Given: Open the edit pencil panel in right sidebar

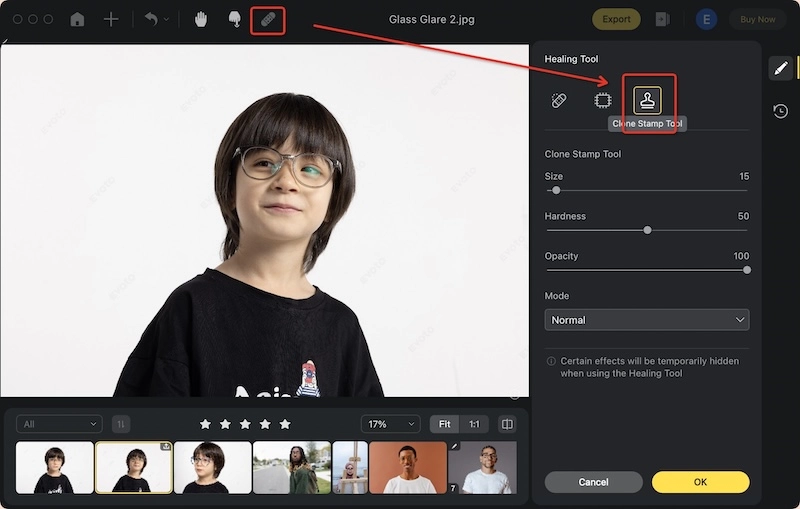Looking at the screenshot, I should point(781,68).
